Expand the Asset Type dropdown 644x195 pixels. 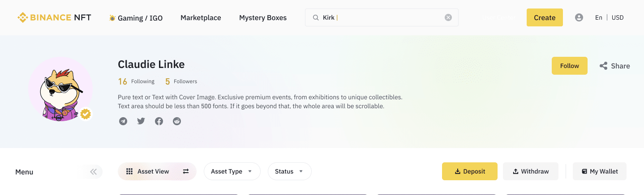pos(232,171)
